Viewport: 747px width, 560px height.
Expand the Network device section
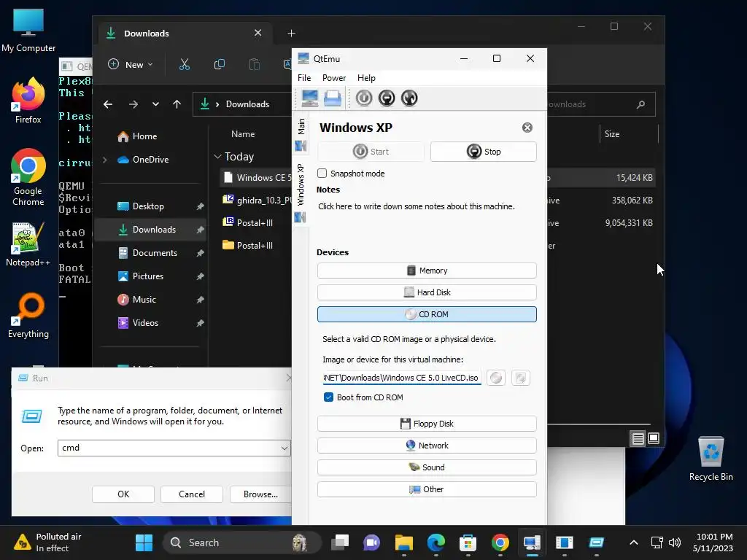(x=427, y=446)
